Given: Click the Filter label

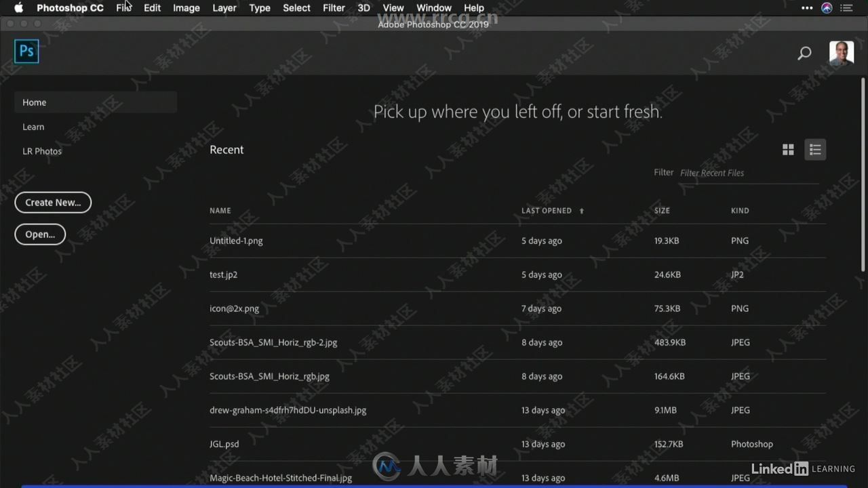Looking at the screenshot, I should 664,172.
